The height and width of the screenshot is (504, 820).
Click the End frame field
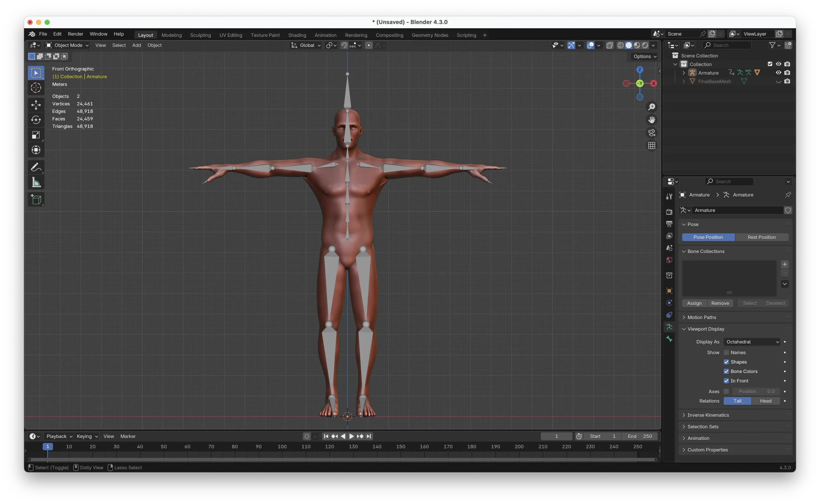pos(640,436)
